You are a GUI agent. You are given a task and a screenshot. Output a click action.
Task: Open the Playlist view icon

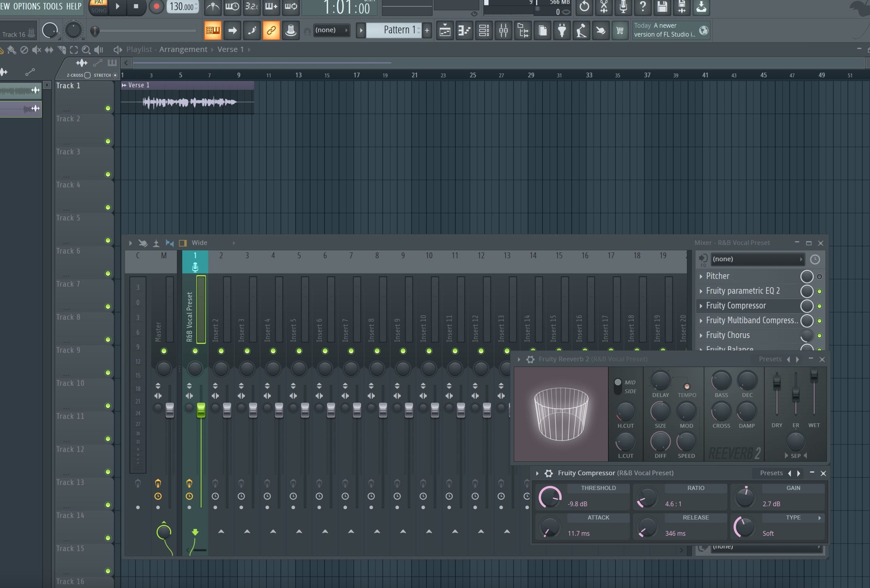[x=445, y=30]
